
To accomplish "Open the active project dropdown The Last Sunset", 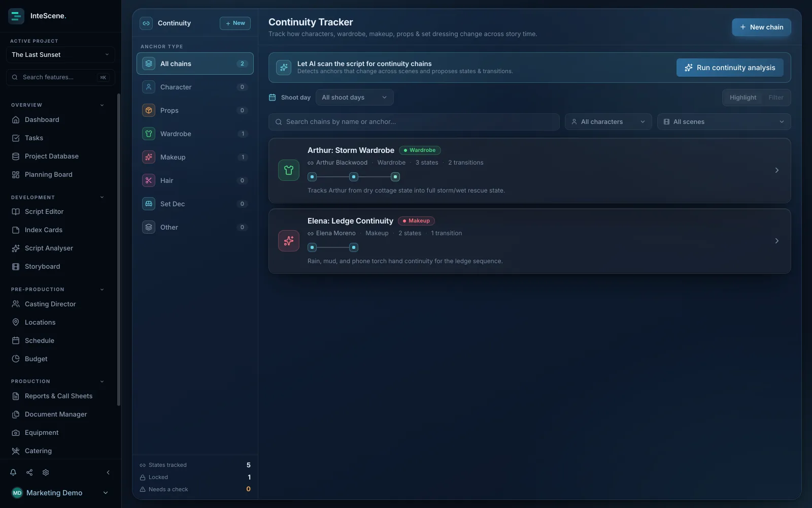I will [x=60, y=54].
